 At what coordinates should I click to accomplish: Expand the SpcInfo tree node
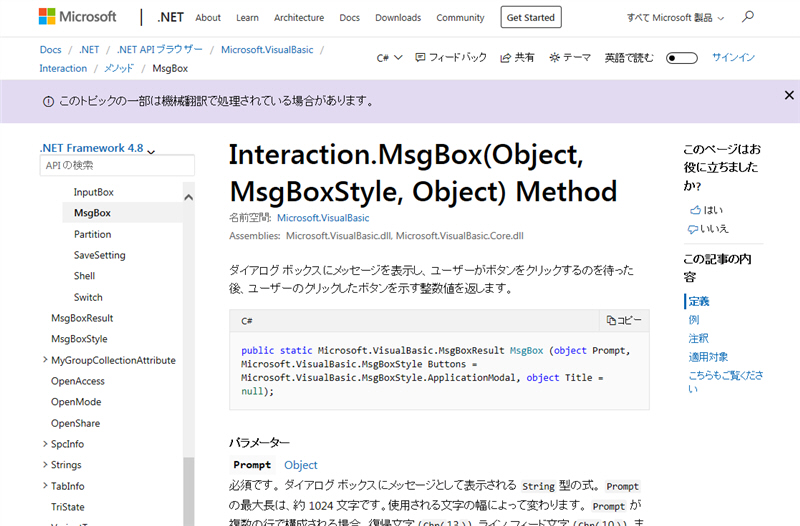[45, 444]
